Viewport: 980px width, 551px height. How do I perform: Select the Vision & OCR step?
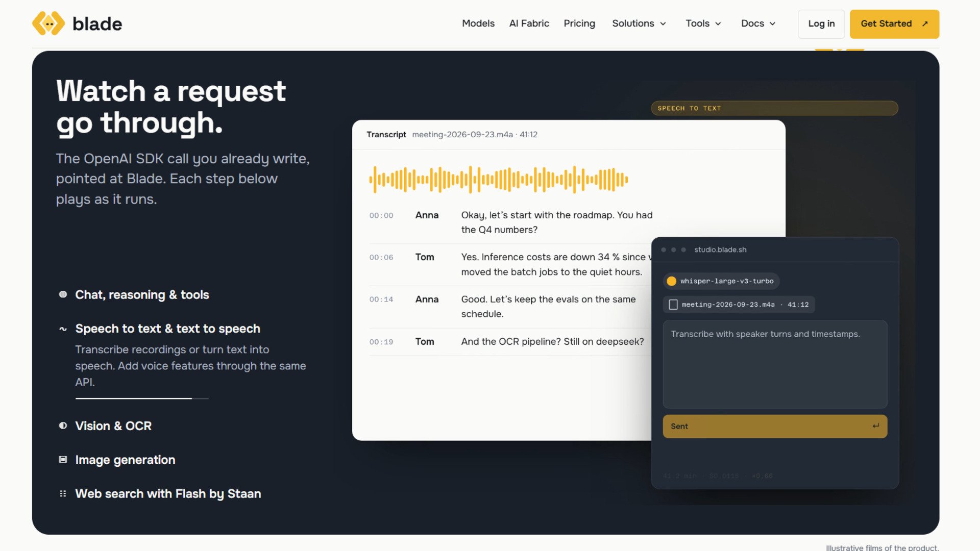tap(113, 426)
